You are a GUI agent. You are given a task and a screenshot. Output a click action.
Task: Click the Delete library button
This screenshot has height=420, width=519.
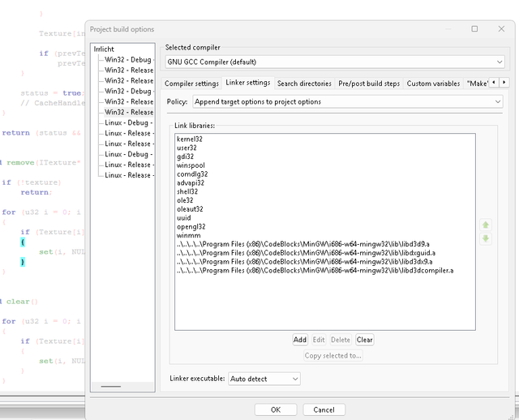point(341,340)
